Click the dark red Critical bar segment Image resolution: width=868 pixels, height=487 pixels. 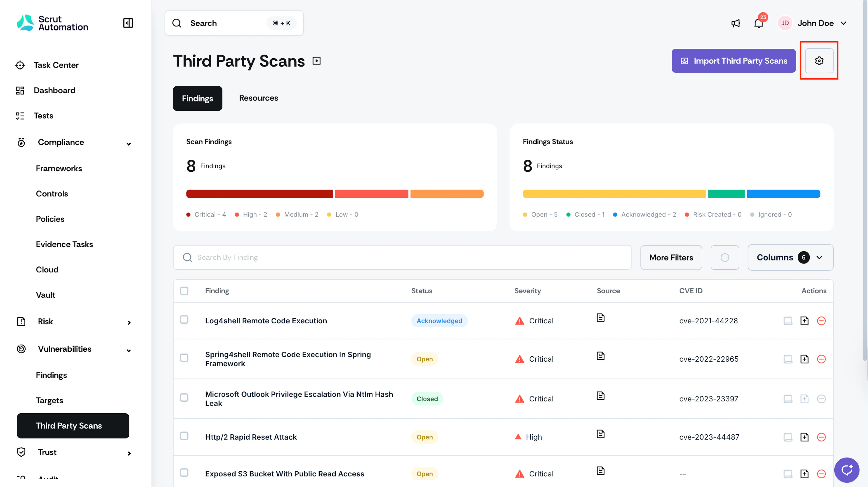point(259,194)
